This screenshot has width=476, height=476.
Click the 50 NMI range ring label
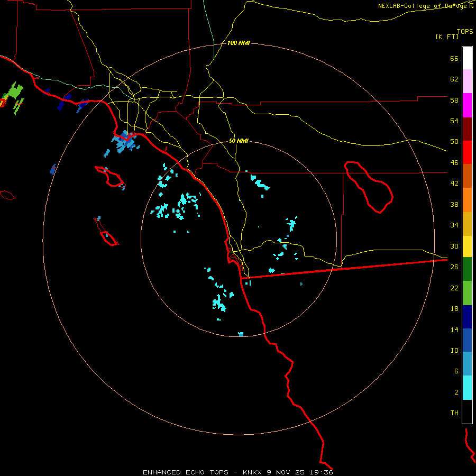pos(239,141)
